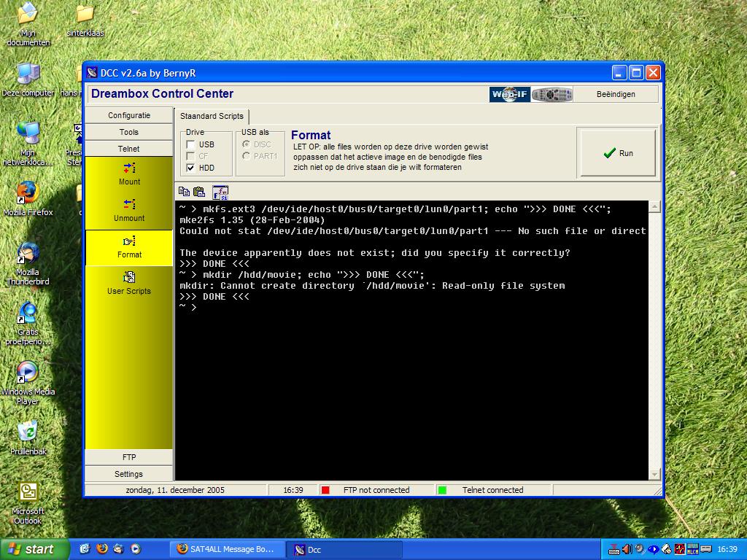Open the Microsoft Outlook desktop icon
Image resolution: width=747 pixels, height=560 pixels.
pyautogui.click(x=28, y=503)
